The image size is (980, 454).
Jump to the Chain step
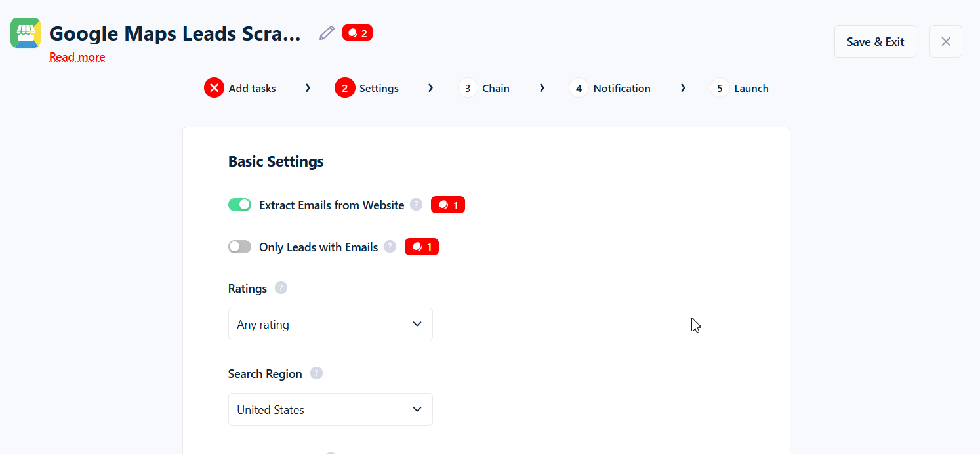[x=484, y=88]
